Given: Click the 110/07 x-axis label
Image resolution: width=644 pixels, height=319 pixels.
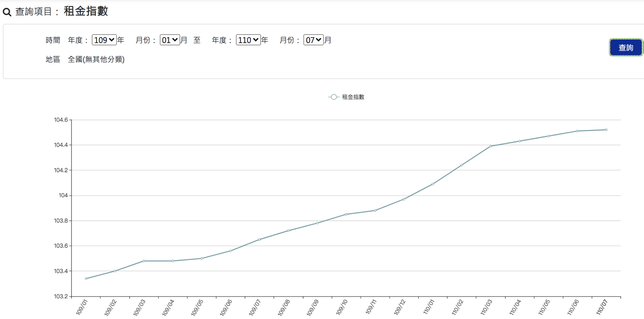Looking at the screenshot, I should pyautogui.click(x=602, y=307).
